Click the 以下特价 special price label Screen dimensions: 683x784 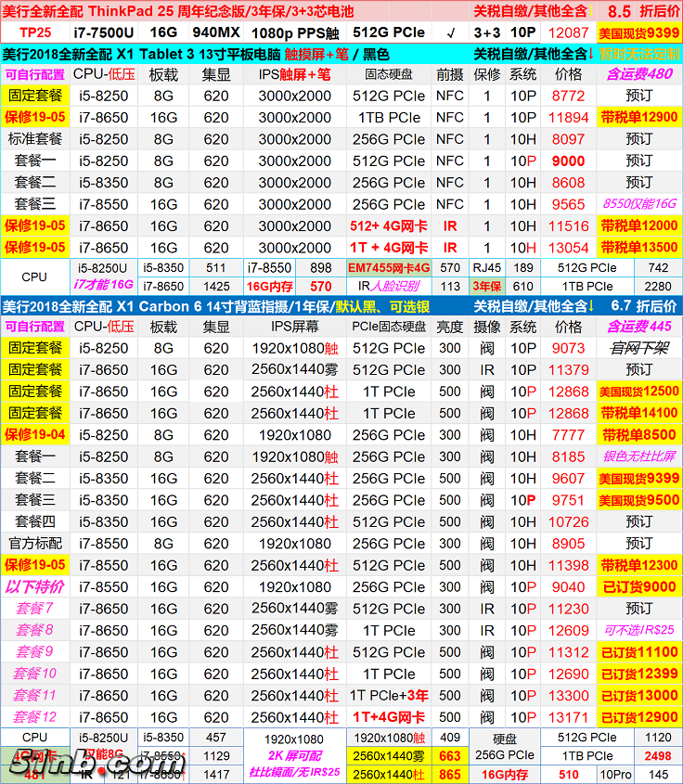click(35, 587)
